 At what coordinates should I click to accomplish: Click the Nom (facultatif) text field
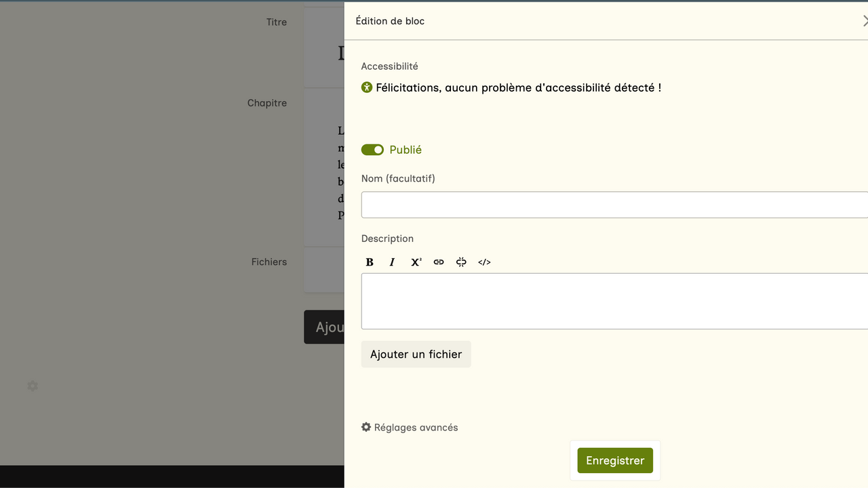tap(614, 205)
